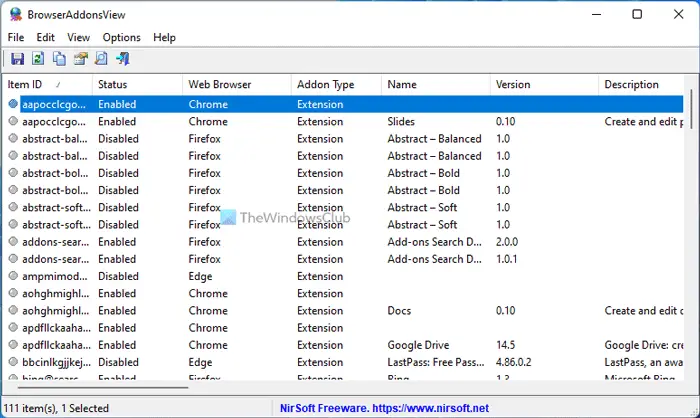The image size is (700, 418).
Task: Click the '2.0.0' version cell
Action: (x=507, y=242)
